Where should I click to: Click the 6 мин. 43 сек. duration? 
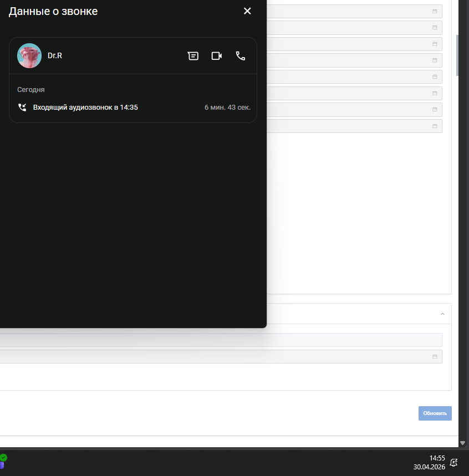(x=227, y=108)
